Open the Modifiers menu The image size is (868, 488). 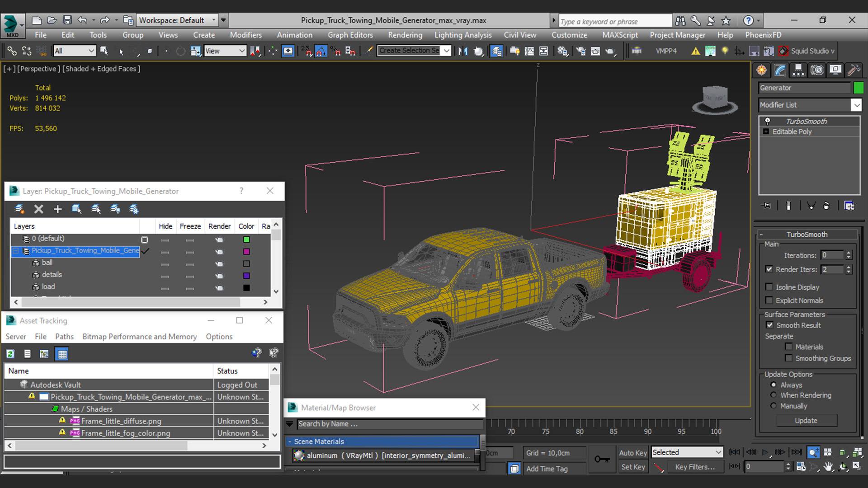245,35
